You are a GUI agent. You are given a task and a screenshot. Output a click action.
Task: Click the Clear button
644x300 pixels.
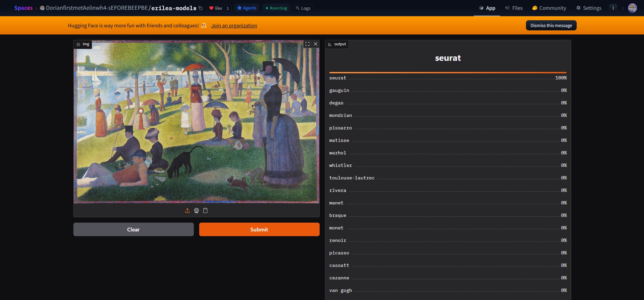pyautogui.click(x=134, y=229)
